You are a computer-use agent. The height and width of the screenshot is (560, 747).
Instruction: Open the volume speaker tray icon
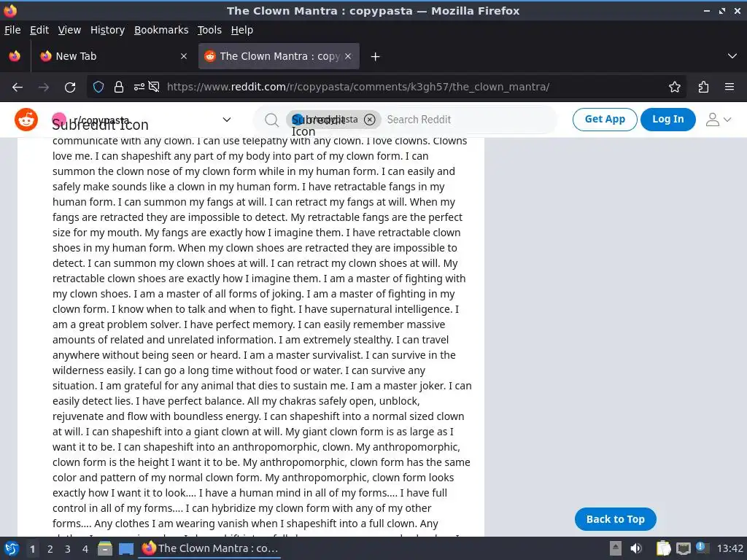click(x=636, y=548)
